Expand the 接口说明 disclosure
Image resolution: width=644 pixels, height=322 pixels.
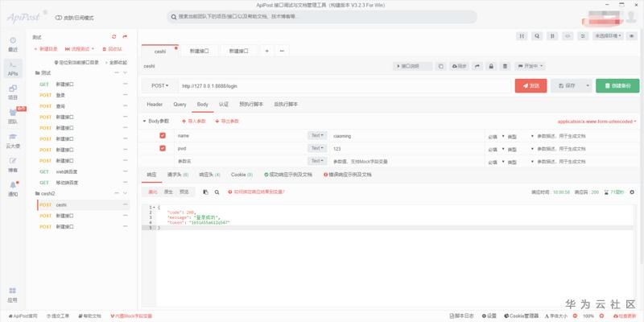[x=412, y=66]
